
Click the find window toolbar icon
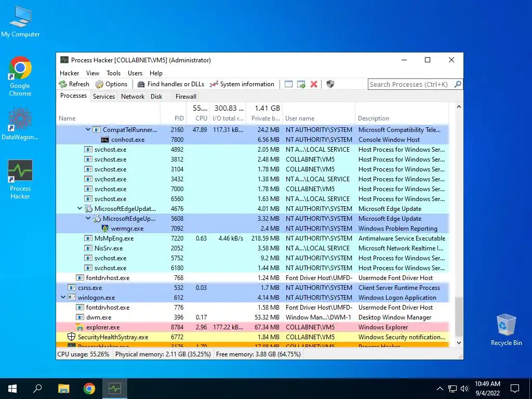pos(288,84)
